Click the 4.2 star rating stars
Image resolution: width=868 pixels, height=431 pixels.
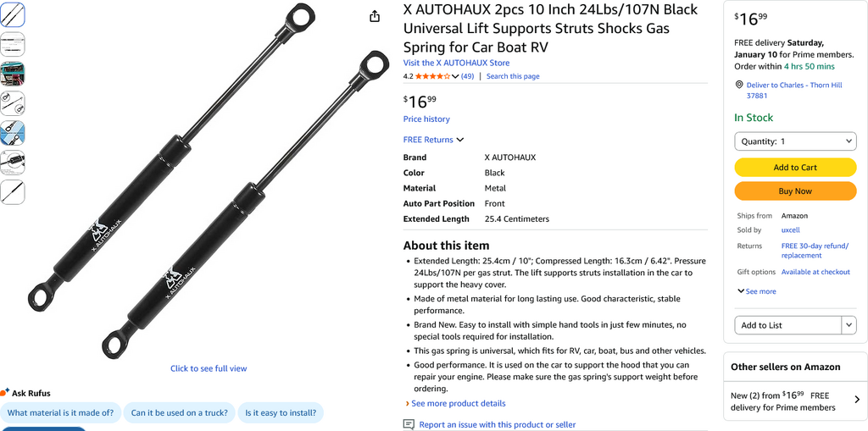tap(432, 76)
